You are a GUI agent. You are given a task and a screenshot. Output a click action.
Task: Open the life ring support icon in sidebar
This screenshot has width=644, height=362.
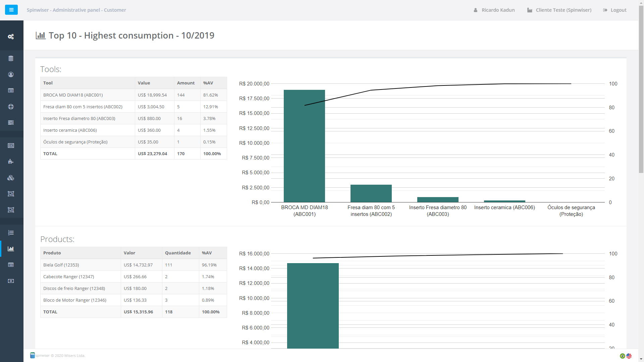click(x=11, y=107)
